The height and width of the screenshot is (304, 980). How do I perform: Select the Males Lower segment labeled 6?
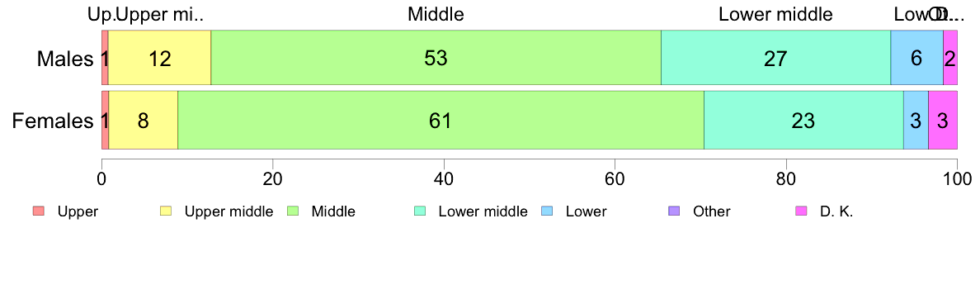pyautogui.click(x=916, y=58)
